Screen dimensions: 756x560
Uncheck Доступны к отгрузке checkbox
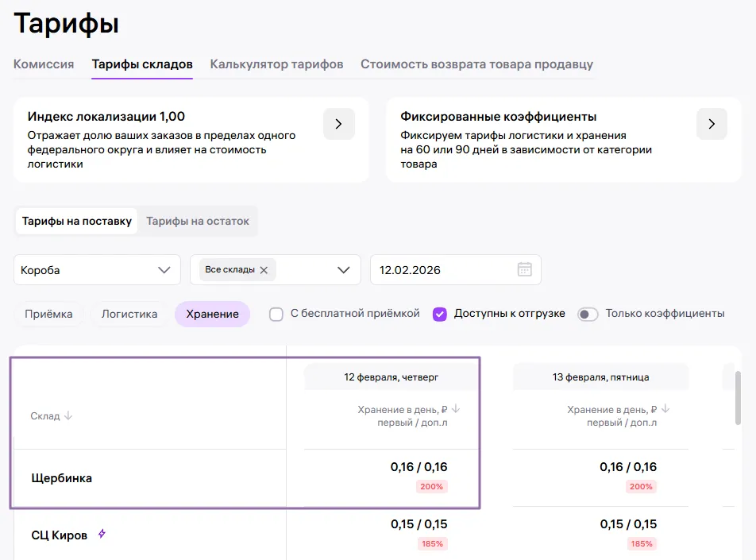[440, 314]
